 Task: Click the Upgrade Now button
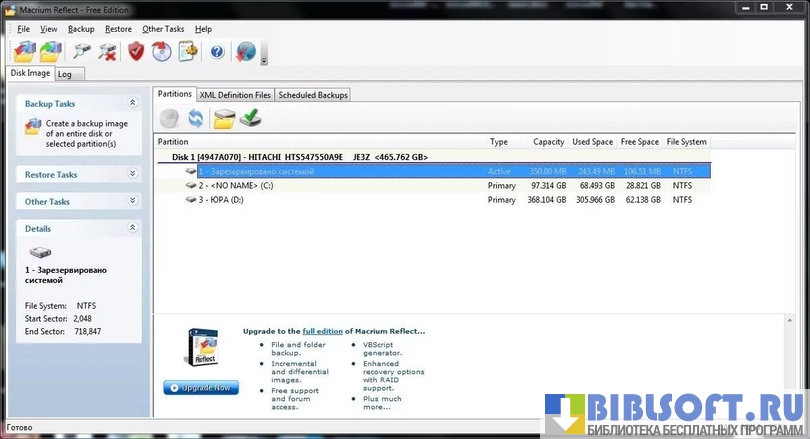point(201,387)
